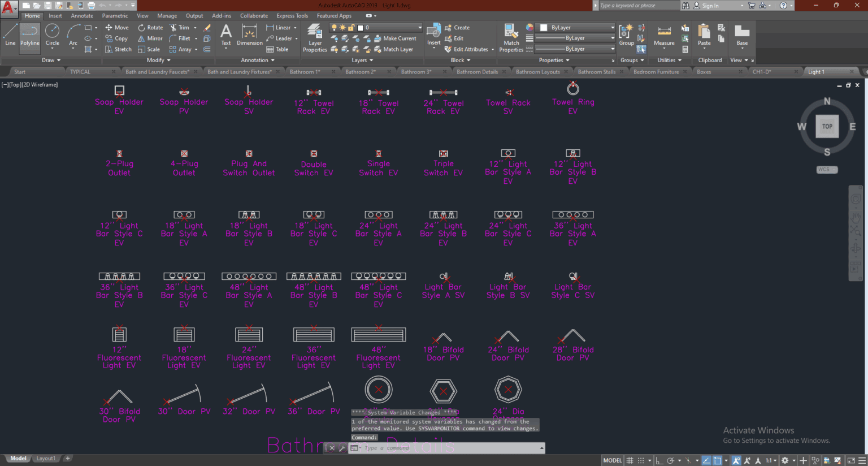Use the Mirror modify tool

(150, 38)
